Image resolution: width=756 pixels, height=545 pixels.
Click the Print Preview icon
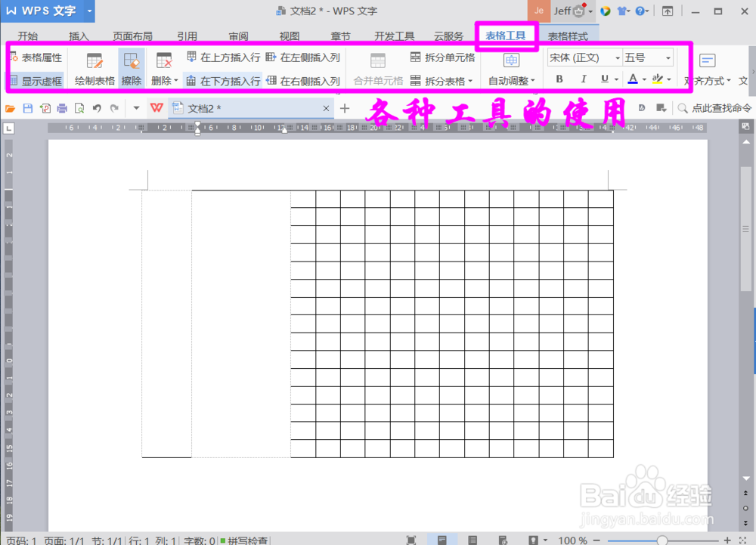click(x=79, y=108)
